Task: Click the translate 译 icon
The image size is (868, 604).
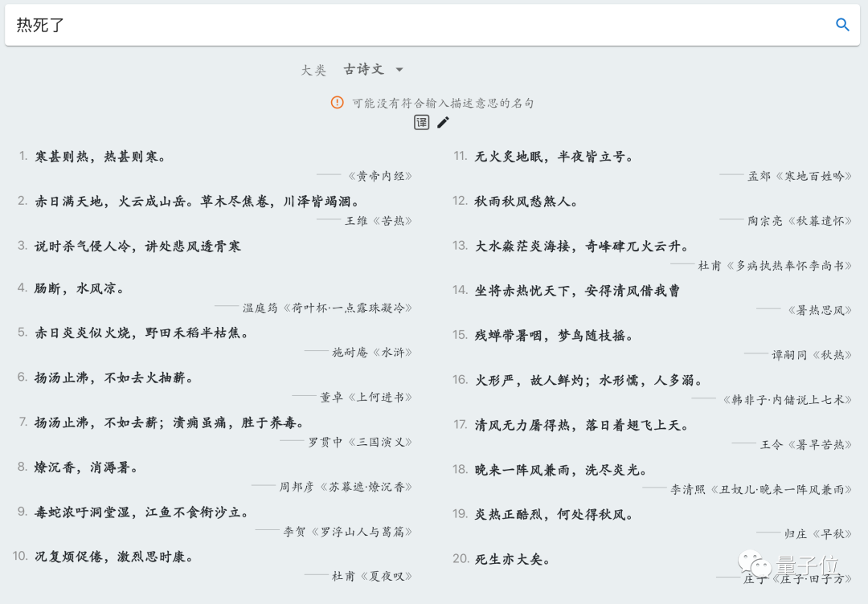Action: 421,122
